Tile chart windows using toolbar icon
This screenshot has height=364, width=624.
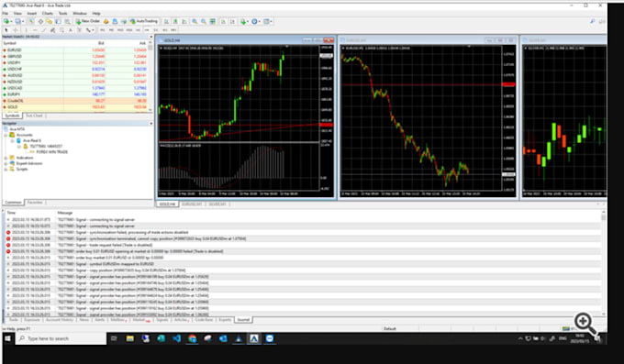pyautogui.click(x=212, y=21)
